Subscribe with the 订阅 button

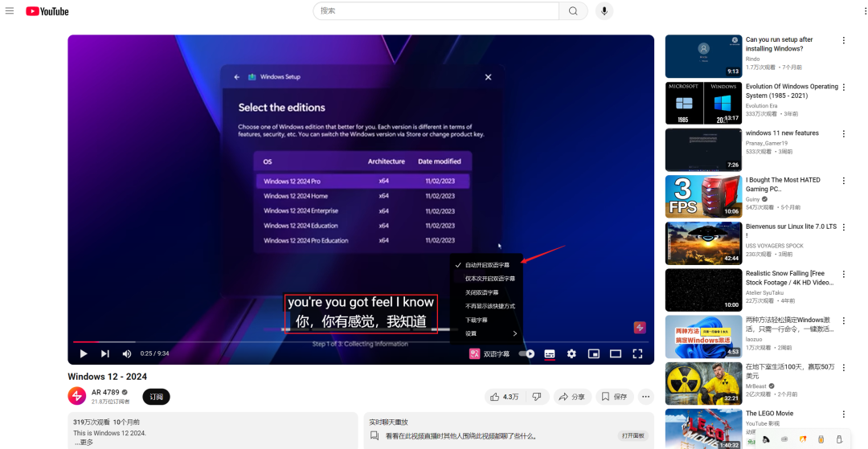coord(156,397)
